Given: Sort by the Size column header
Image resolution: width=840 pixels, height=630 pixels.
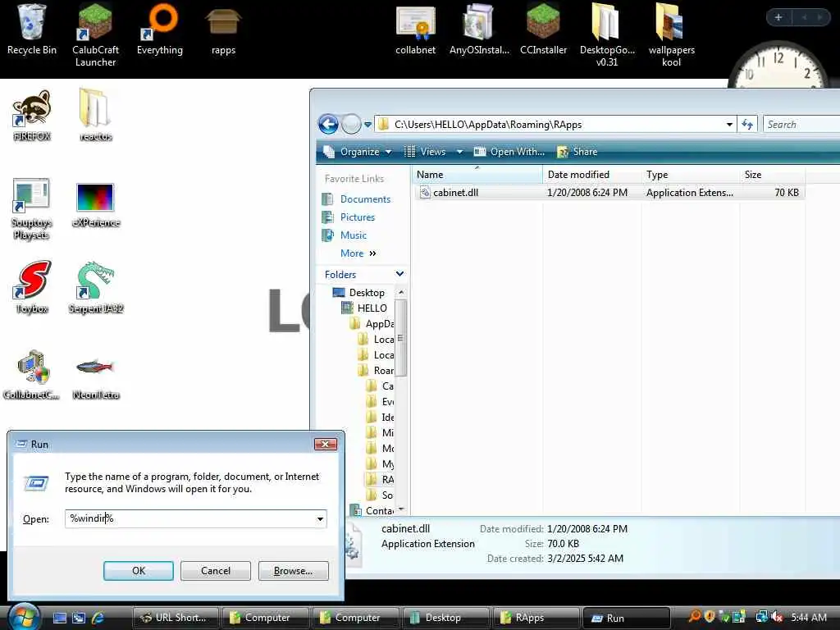Looking at the screenshot, I should tap(773, 175).
